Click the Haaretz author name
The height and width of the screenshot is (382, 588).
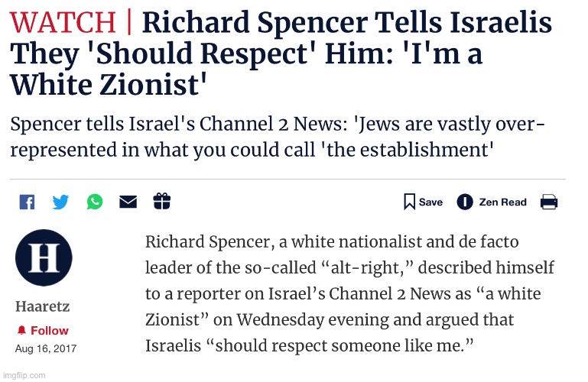point(42,306)
